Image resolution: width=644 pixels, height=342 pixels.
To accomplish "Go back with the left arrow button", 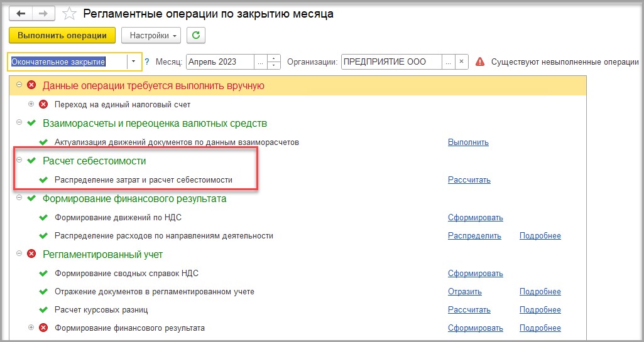I will click(21, 14).
